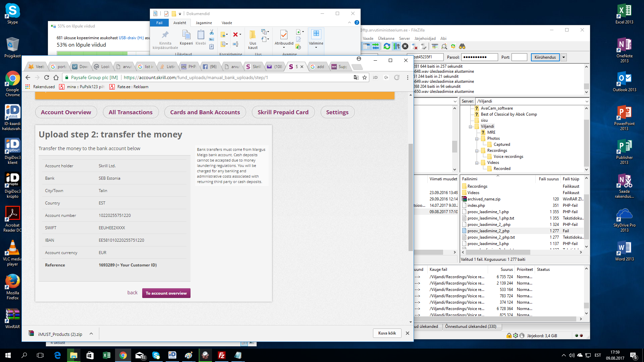Screen dimensions: 644x362
Task: Toggle message log pane display
Action: pyautogui.click(x=366, y=46)
